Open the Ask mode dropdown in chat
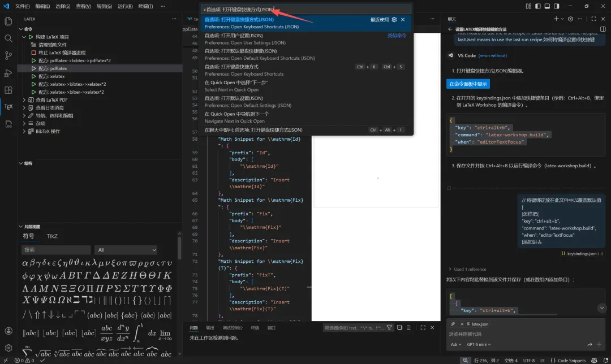 pos(456,345)
